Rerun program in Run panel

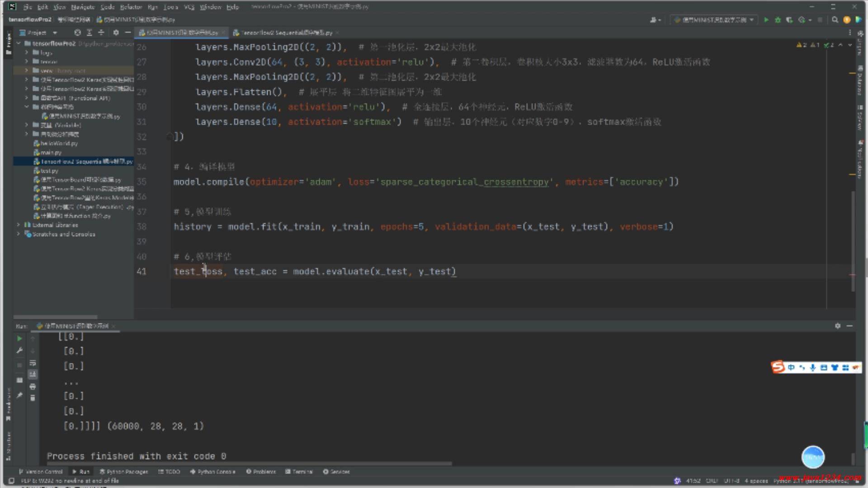point(19,338)
